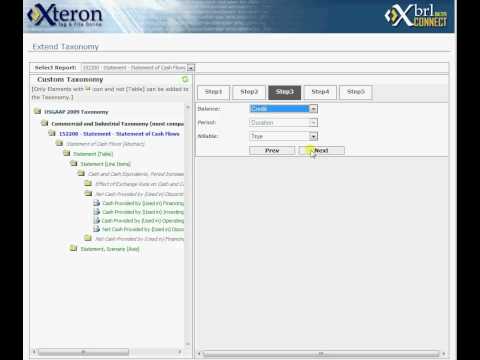This screenshot has height=360, width=480.
Task: Click document icon of Cash Provided by Operating row
Action: click(x=96, y=220)
